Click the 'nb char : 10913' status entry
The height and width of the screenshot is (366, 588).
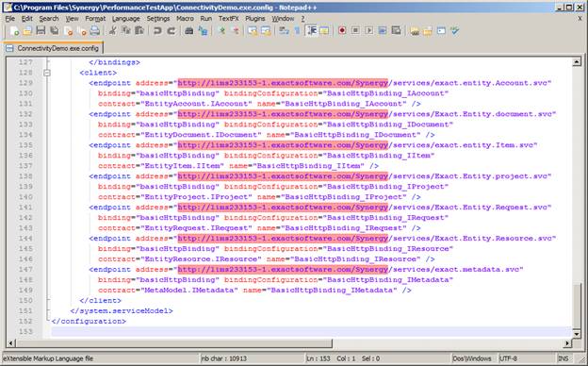[224, 358]
